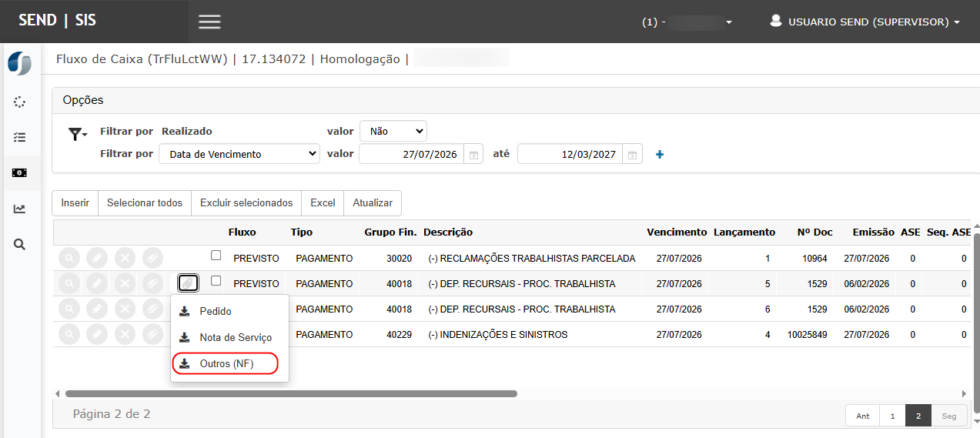This screenshot has height=438, width=980.
Task: Open the Realizado value dropdown showing Não
Action: point(393,132)
